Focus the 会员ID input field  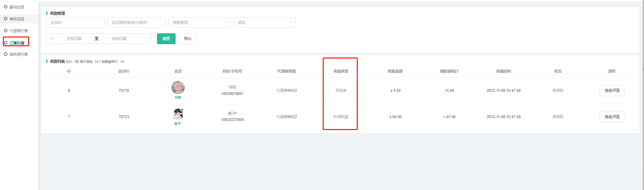point(75,22)
